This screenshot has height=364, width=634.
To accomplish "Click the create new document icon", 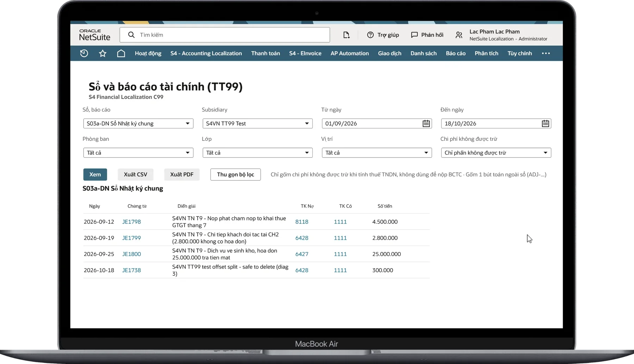I will coord(346,35).
